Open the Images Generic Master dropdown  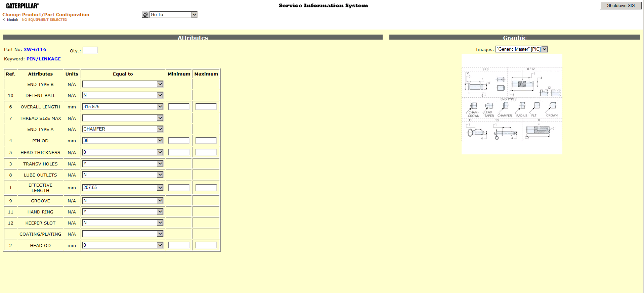(522, 49)
